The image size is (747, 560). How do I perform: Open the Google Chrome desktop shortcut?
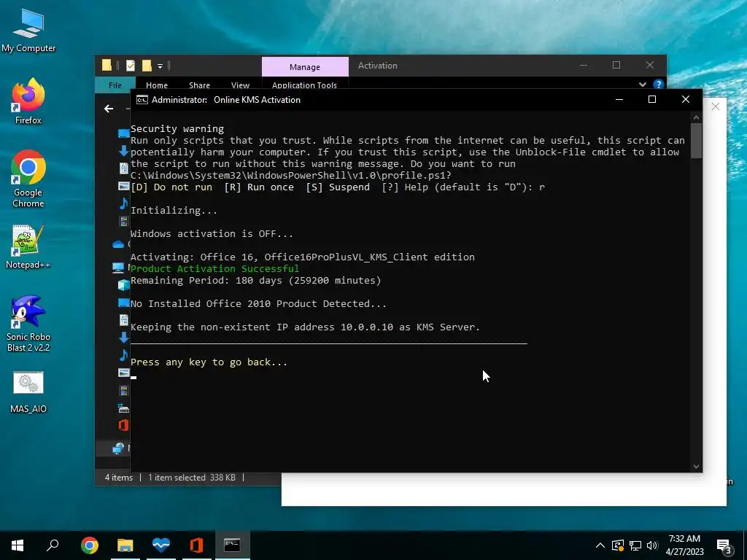pos(28,179)
